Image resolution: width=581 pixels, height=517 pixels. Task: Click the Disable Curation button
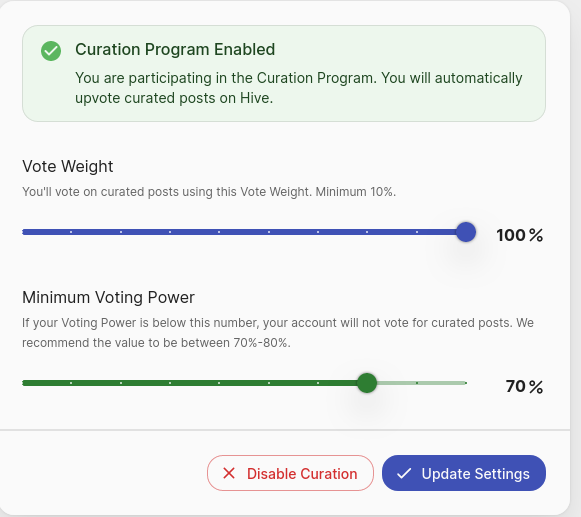[x=290, y=473]
